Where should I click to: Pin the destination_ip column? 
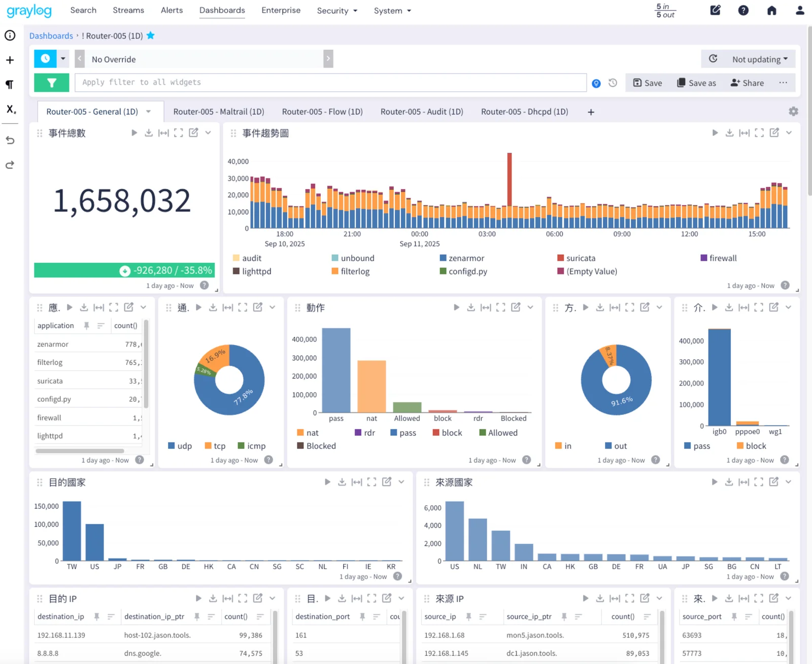coord(96,617)
